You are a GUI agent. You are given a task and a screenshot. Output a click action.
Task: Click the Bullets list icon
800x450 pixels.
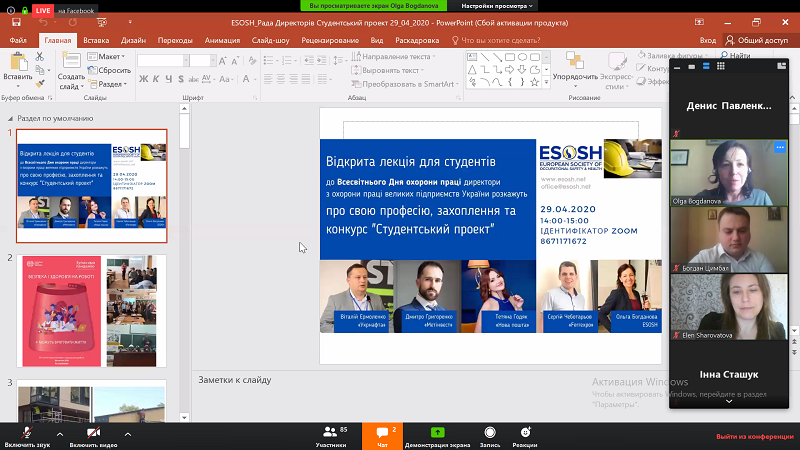[268, 61]
